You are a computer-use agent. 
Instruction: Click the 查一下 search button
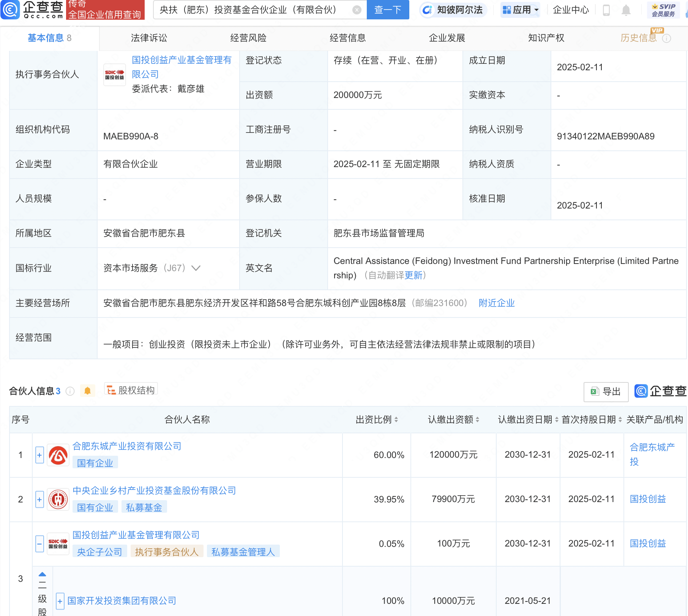point(388,10)
